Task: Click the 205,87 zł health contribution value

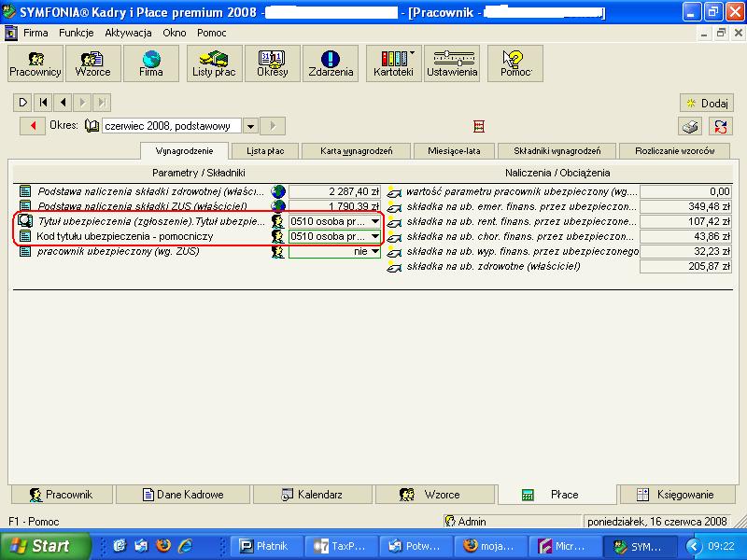Action: coord(685,267)
